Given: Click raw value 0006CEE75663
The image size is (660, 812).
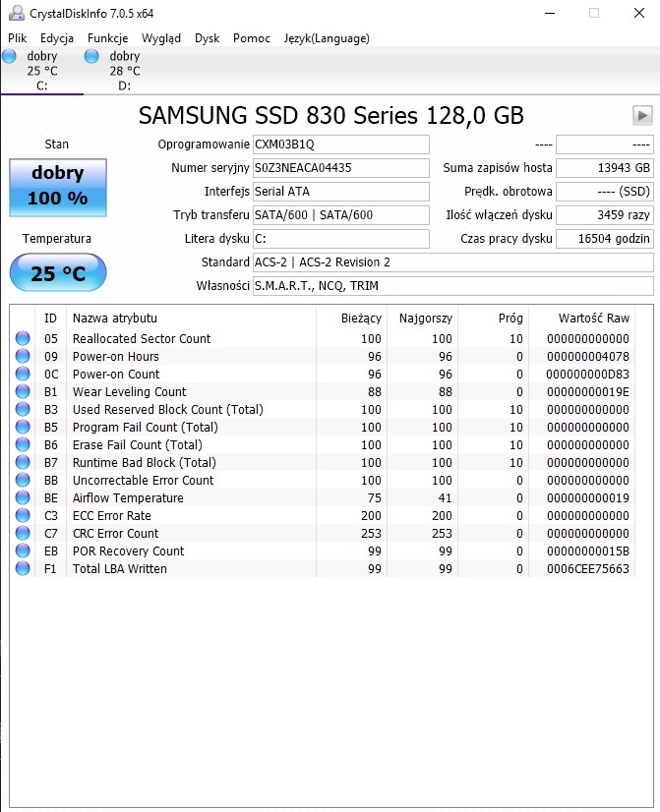Looking at the screenshot, I should click(588, 568).
